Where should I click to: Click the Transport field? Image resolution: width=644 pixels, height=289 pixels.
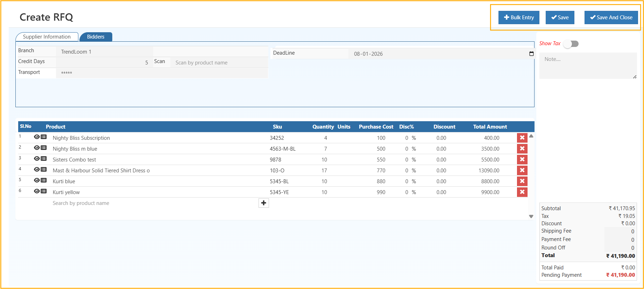coord(162,73)
